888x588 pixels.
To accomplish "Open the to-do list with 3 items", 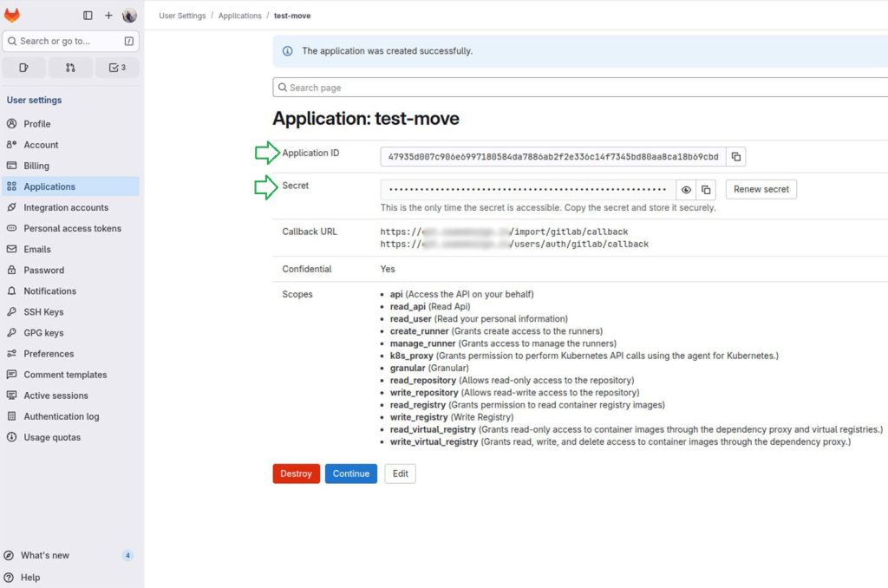I will point(117,68).
